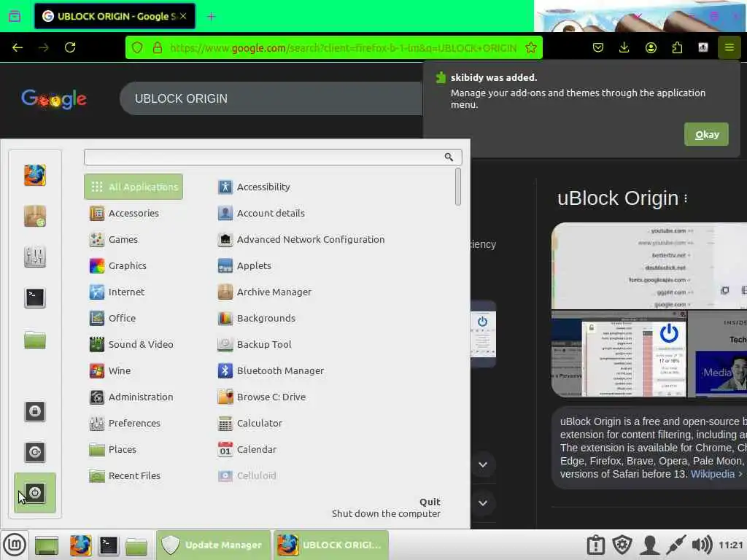This screenshot has width=747, height=560.
Task: Click the Lock Screen icon in the menu
Action: point(35,411)
